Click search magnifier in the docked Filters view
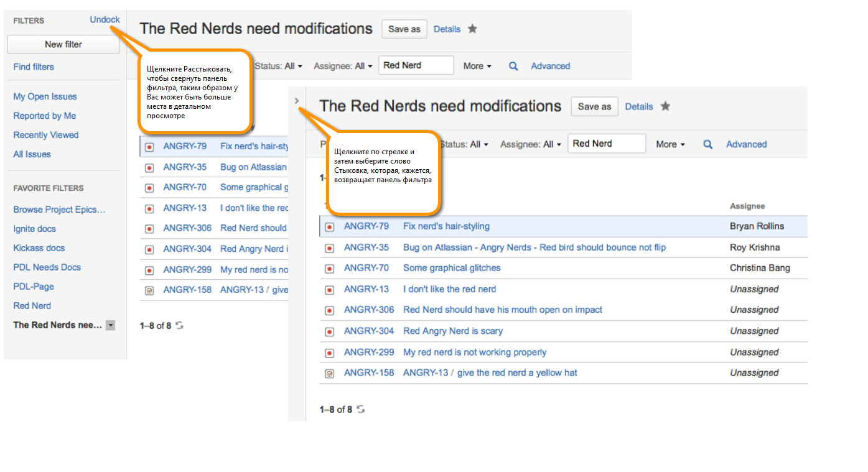The width and height of the screenshot is (868, 472). pos(513,66)
